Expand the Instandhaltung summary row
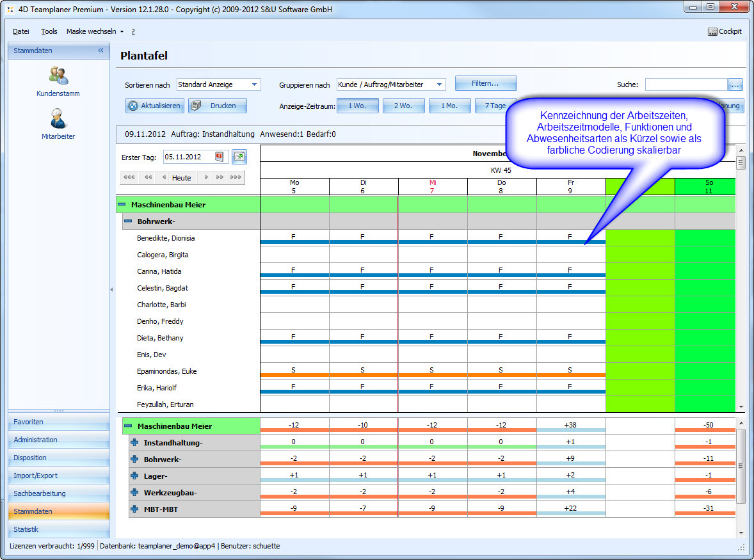The height and width of the screenshot is (560, 754). [x=134, y=443]
